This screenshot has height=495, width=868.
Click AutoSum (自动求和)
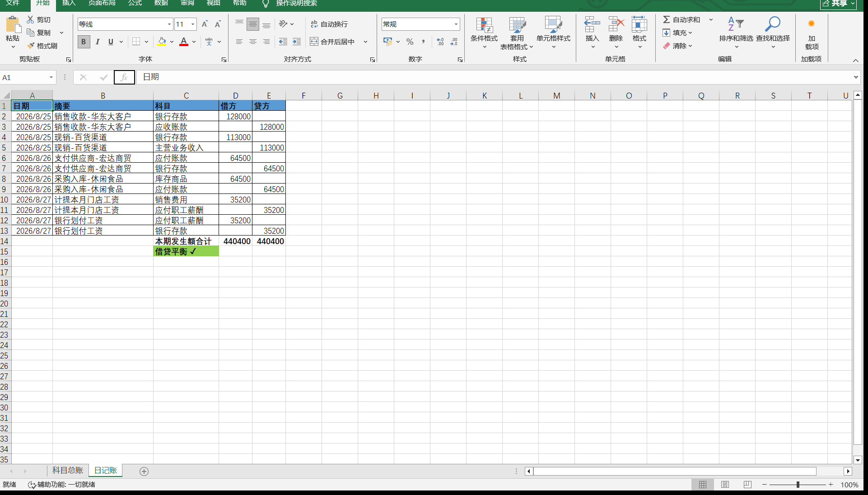click(681, 19)
